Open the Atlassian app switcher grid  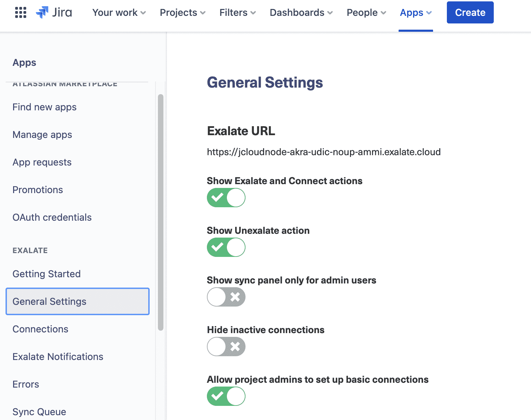point(21,12)
